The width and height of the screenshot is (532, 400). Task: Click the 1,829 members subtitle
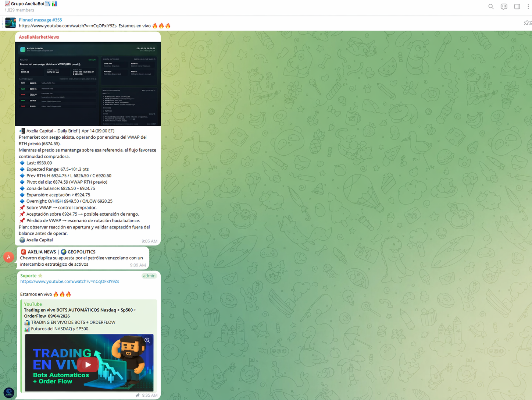coord(19,10)
